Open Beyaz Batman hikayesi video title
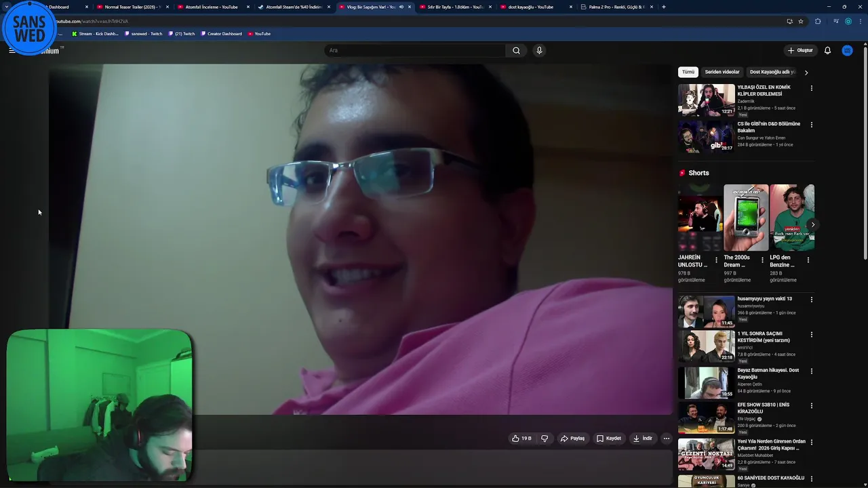Viewport: 868px width, 488px height. (768, 373)
